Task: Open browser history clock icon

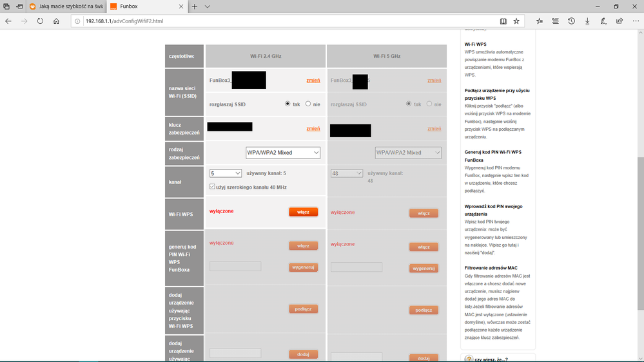Action: [x=571, y=21]
